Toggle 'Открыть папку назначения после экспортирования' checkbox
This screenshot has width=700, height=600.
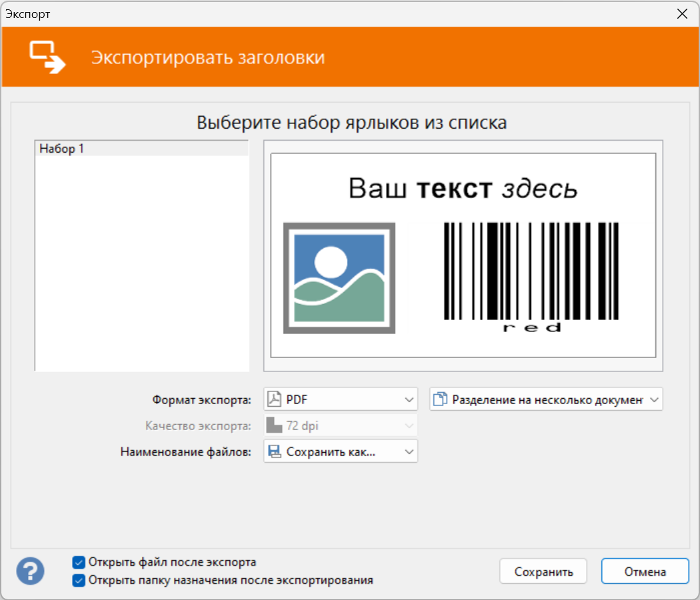79,580
